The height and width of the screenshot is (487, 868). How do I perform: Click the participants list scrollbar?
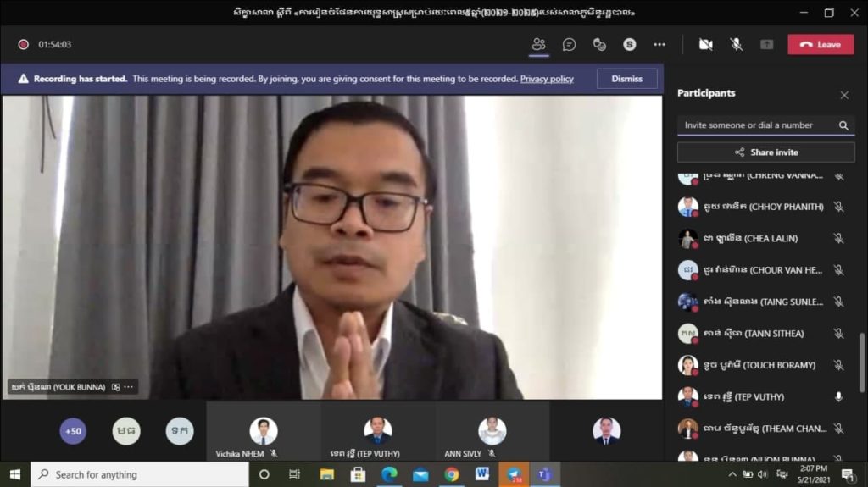click(x=862, y=362)
